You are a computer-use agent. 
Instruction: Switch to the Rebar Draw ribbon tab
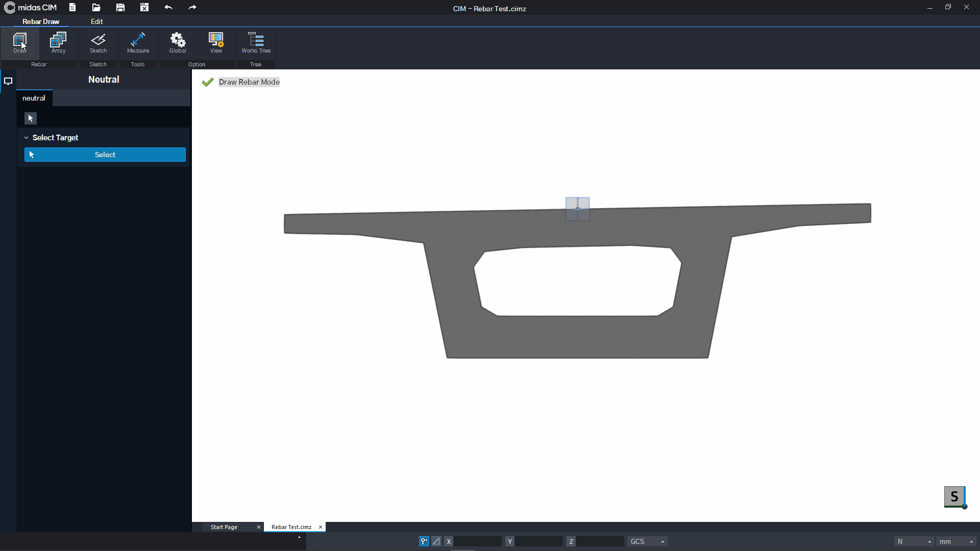click(x=41, y=21)
